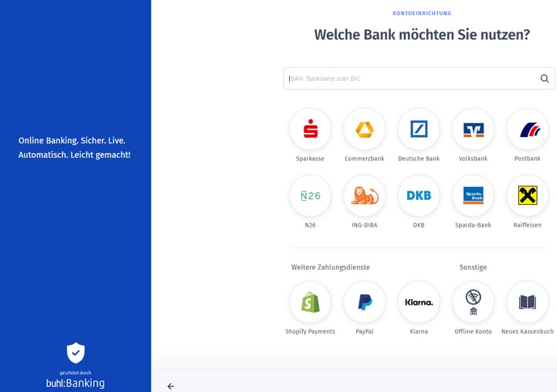This screenshot has height=392, width=557.
Task: Choose the Postbank icon
Action: (x=528, y=130)
